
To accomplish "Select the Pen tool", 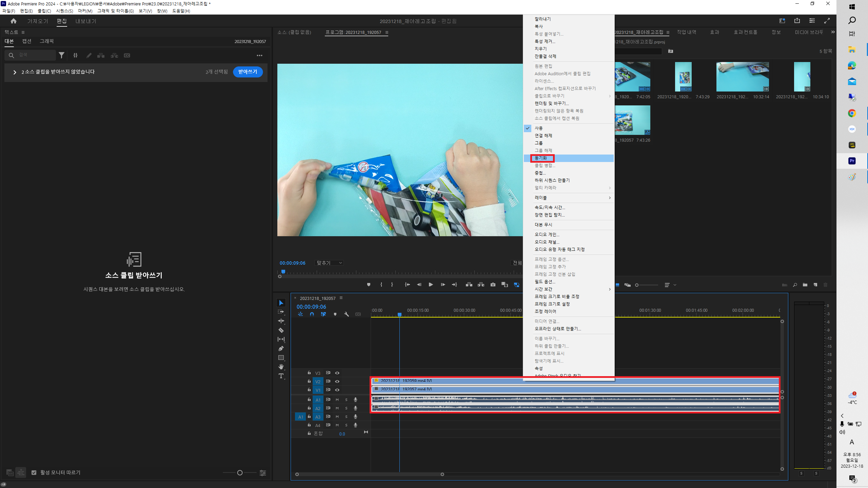I will [x=281, y=348].
